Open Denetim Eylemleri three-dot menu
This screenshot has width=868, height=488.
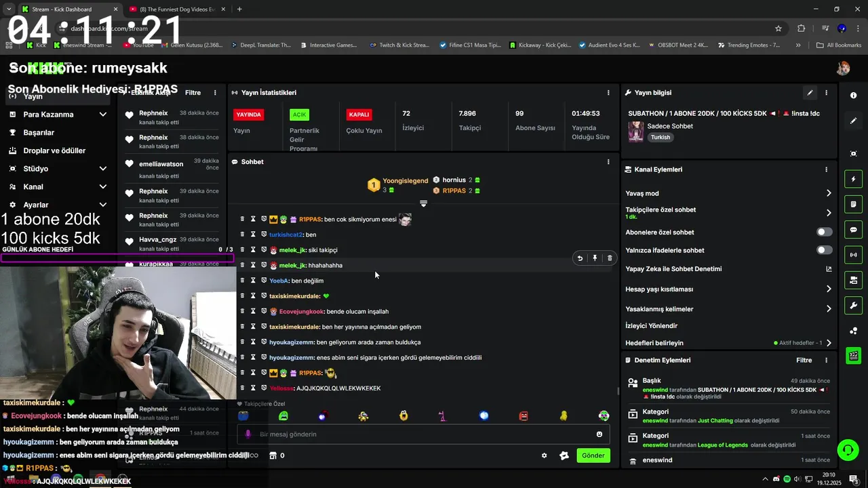click(826, 361)
